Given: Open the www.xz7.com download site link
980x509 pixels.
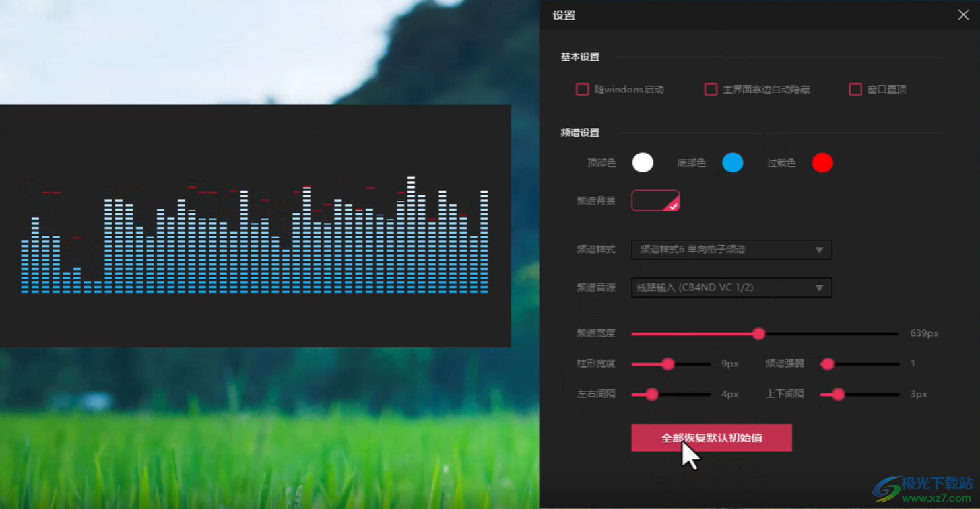Looking at the screenshot, I should (925, 496).
